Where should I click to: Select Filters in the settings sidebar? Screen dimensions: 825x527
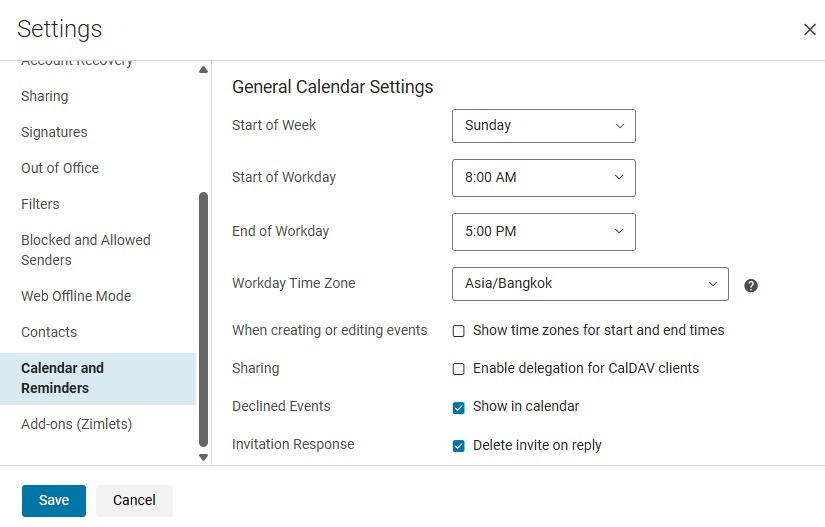[40, 204]
